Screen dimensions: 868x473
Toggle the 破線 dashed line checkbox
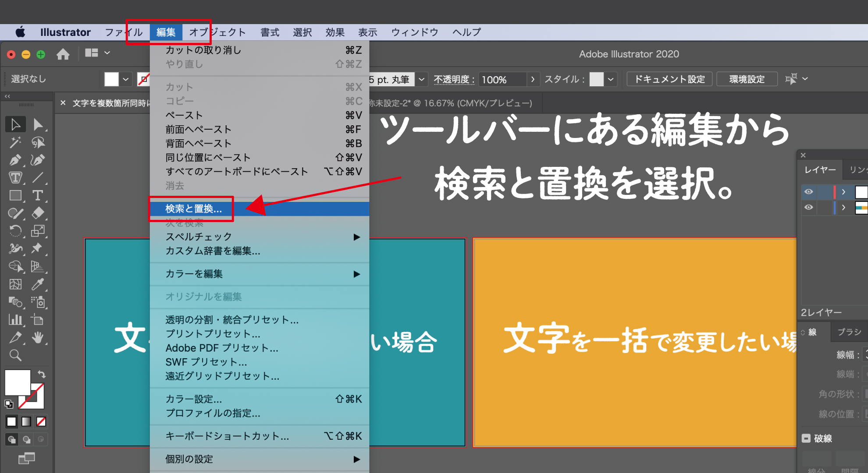(x=806, y=438)
